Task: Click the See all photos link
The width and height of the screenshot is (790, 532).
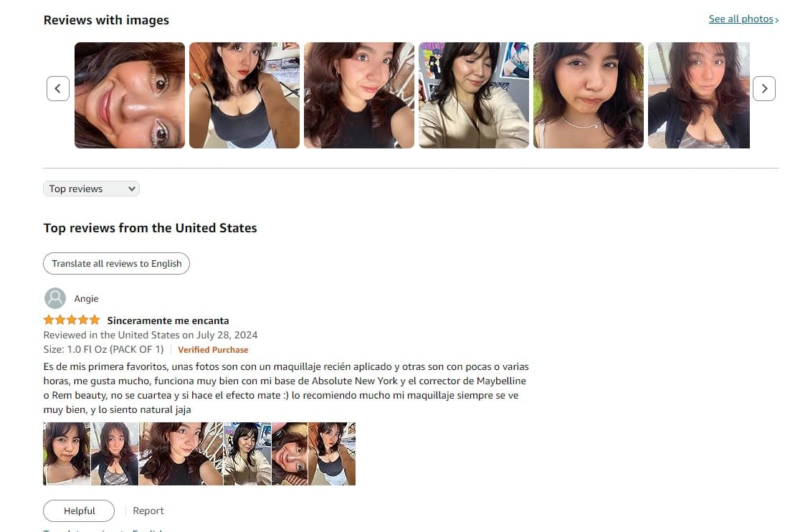Action: point(743,19)
